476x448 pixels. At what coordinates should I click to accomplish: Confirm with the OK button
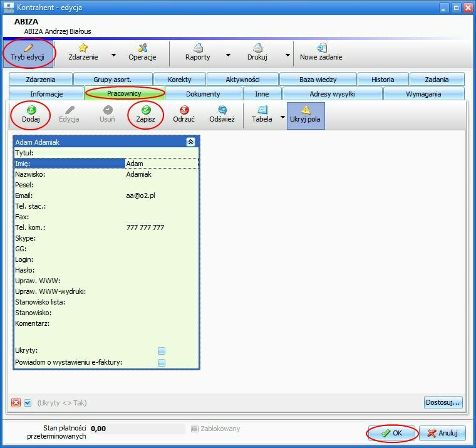pos(391,433)
